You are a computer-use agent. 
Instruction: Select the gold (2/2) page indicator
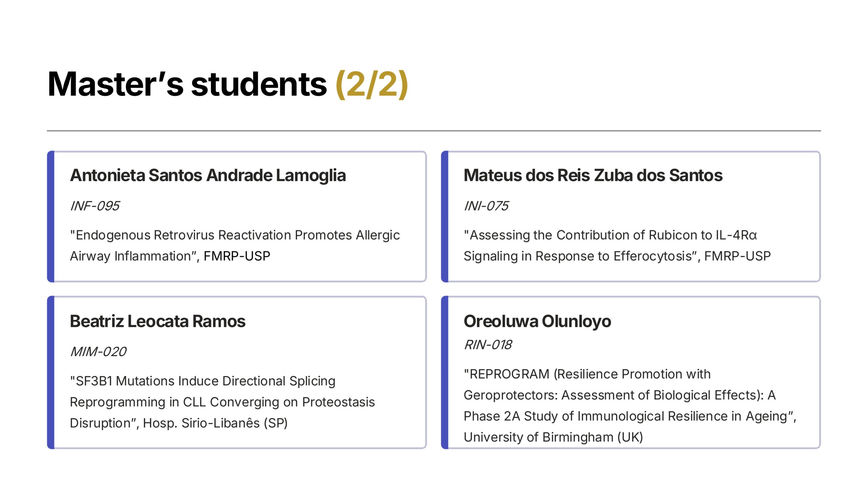tap(372, 84)
